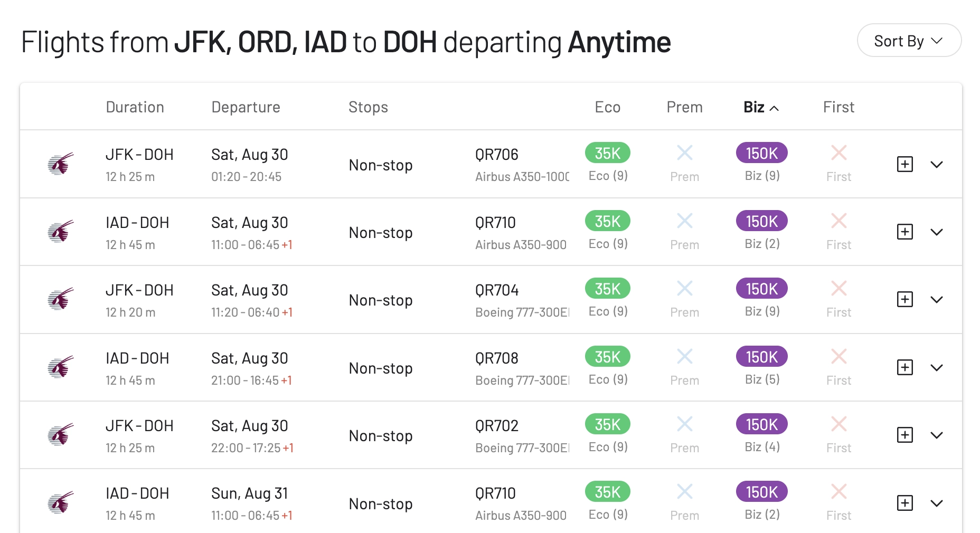The image size is (980, 533).
Task: Open the Sort By dropdown
Action: click(909, 41)
